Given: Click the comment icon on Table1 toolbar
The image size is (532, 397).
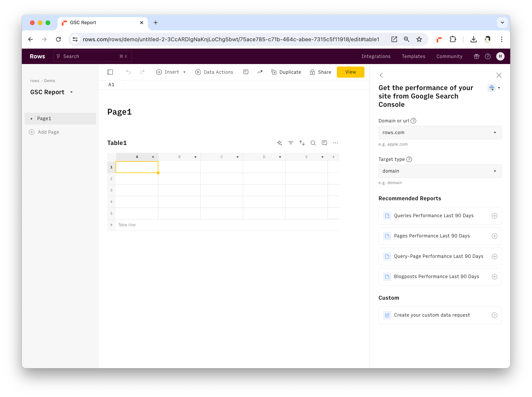Looking at the screenshot, I should (x=324, y=143).
